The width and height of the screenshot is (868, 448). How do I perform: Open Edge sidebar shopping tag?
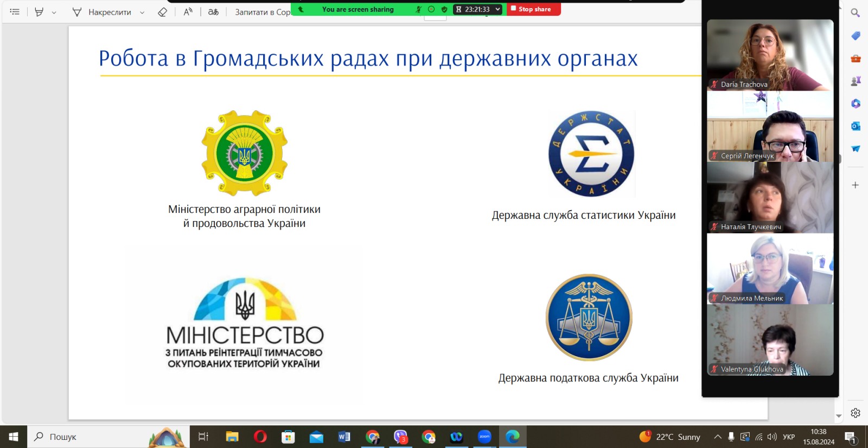[x=856, y=36]
